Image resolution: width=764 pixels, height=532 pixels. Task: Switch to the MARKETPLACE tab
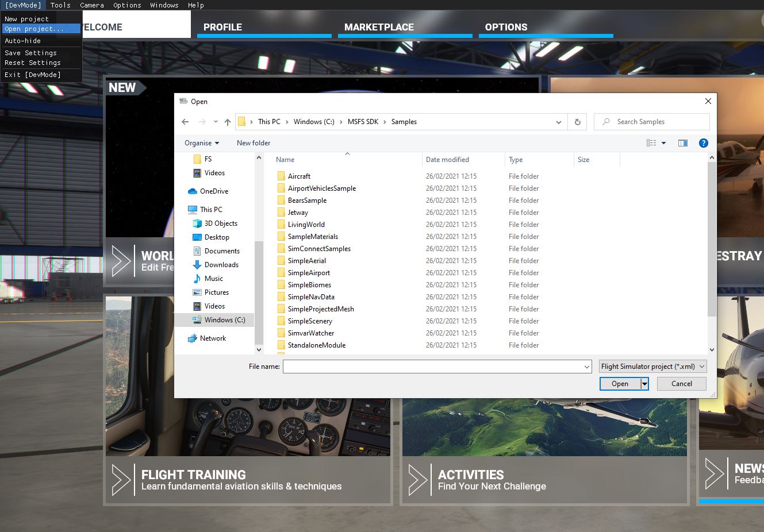379,27
